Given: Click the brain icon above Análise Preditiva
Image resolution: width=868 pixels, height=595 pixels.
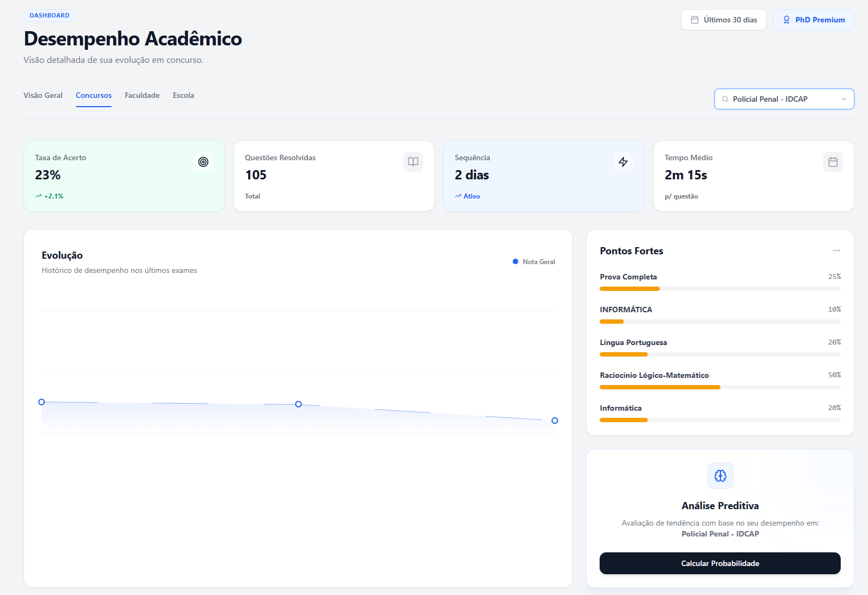Looking at the screenshot, I should (x=720, y=476).
